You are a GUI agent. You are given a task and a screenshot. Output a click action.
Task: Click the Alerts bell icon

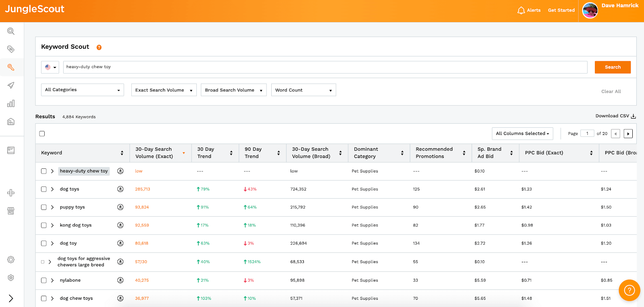pos(521,10)
